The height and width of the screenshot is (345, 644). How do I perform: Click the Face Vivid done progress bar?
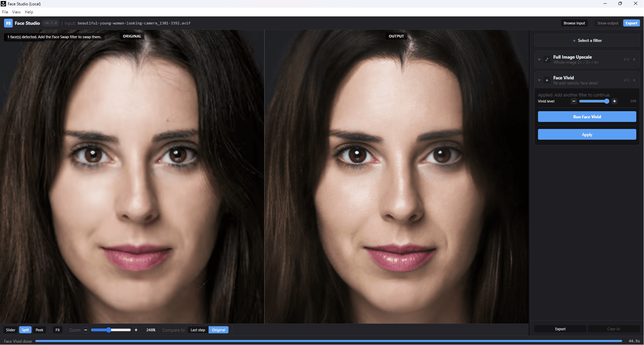[329, 341]
